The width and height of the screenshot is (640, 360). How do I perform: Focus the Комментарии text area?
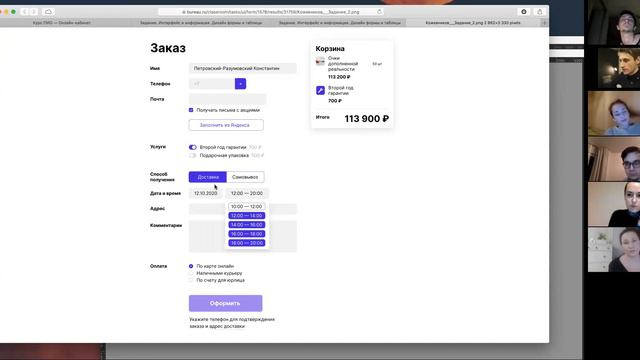243,236
